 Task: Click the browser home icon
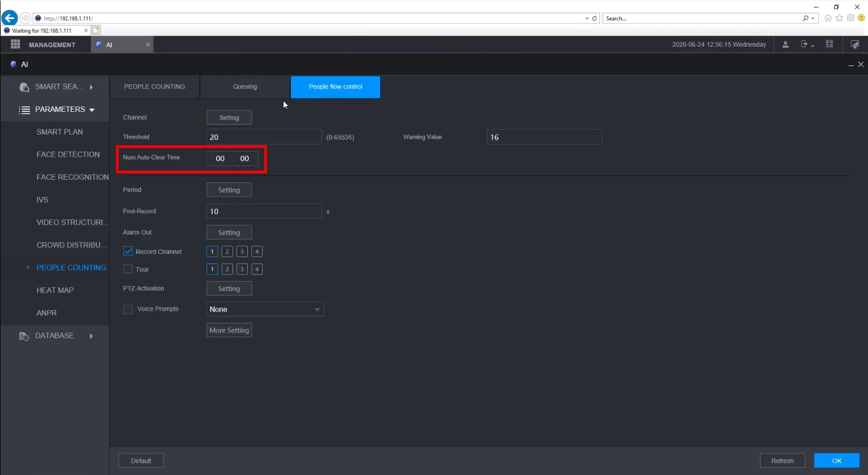828,18
